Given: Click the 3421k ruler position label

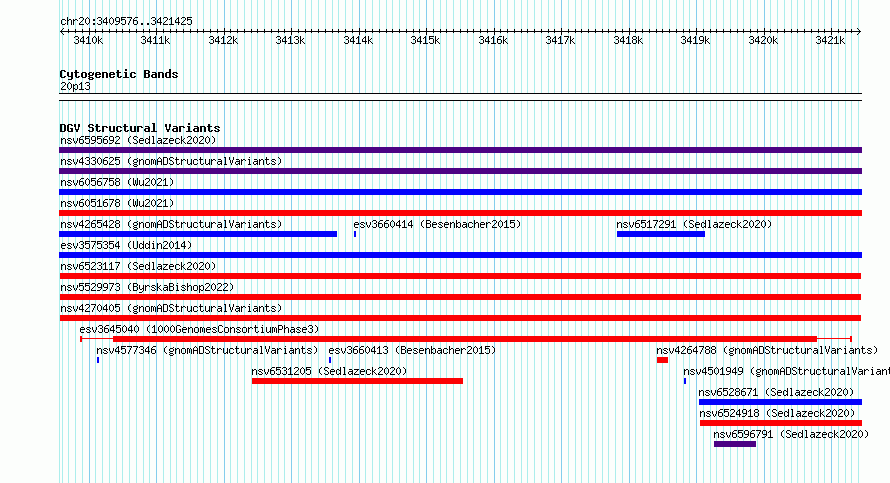Looking at the screenshot, I should pos(830,40).
